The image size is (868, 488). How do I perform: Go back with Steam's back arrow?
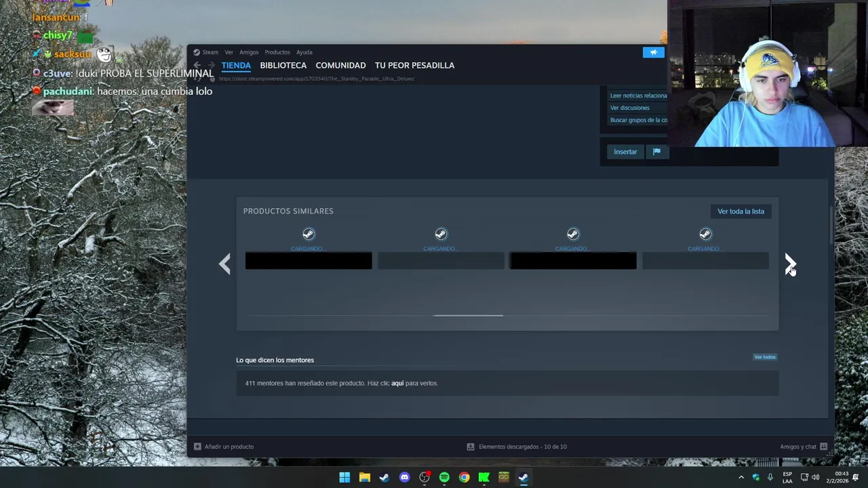point(197,66)
